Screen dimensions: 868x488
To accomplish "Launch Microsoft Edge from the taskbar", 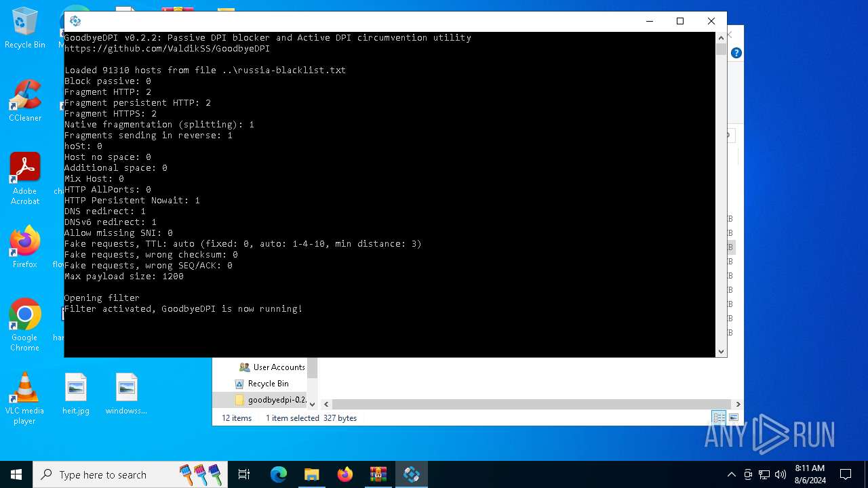I will click(x=279, y=474).
